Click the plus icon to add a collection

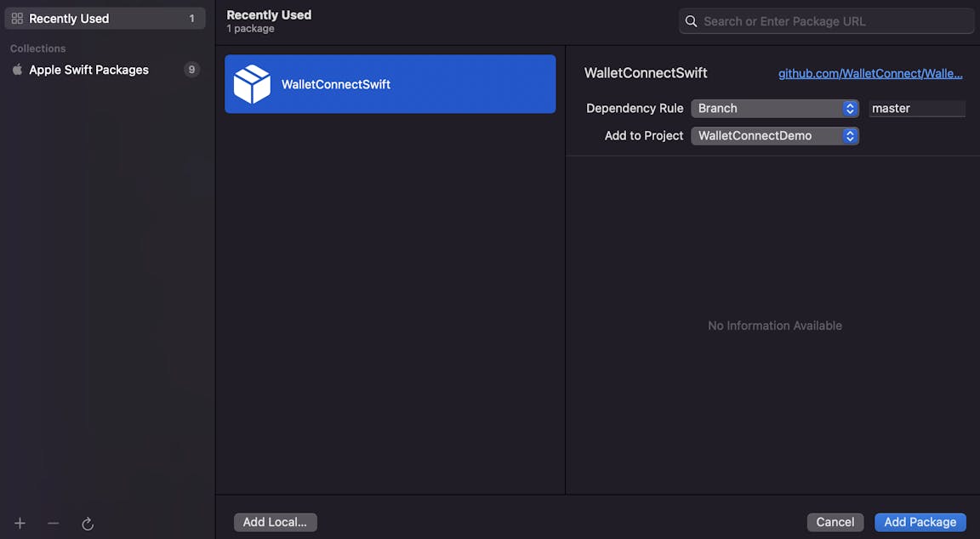pos(20,524)
